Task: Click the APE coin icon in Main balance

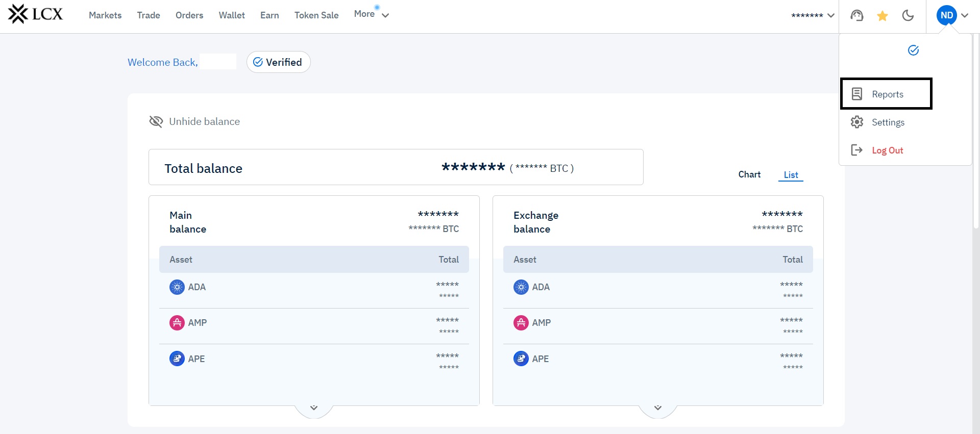Action: pyautogui.click(x=177, y=359)
